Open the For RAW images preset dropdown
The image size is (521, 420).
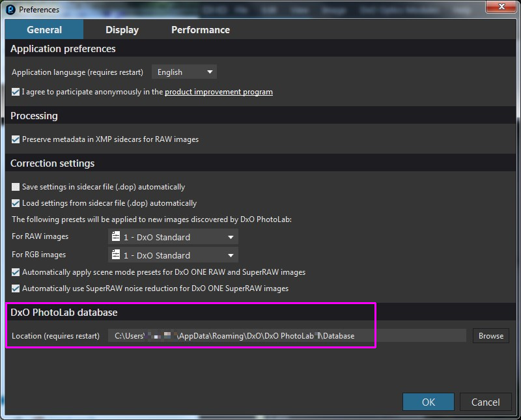pyautogui.click(x=173, y=237)
